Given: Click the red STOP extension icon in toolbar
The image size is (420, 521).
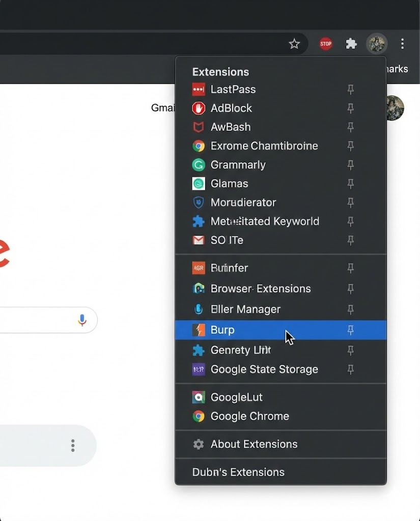Looking at the screenshot, I should click(x=326, y=44).
